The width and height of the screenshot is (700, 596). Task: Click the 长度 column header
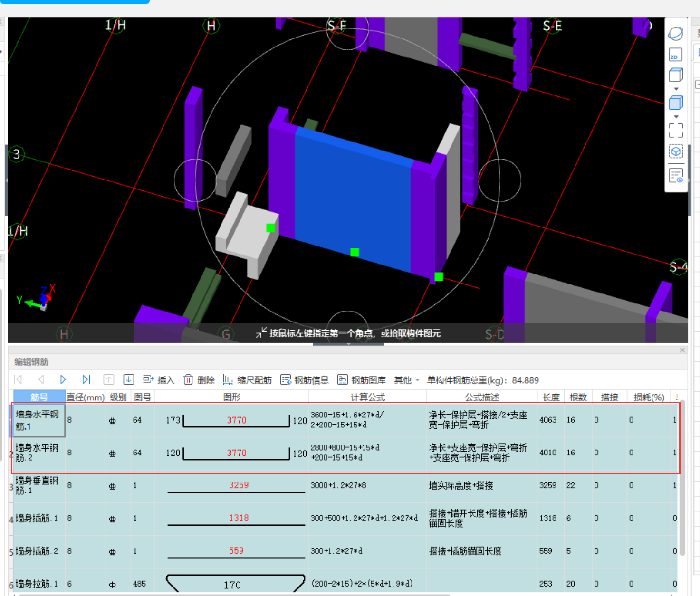click(551, 397)
